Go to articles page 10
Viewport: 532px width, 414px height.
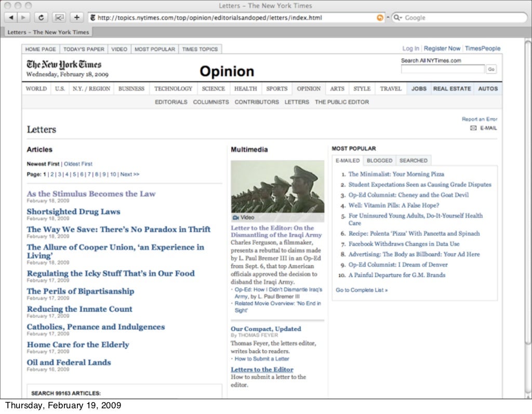pyautogui.click(x=113, y=175)
